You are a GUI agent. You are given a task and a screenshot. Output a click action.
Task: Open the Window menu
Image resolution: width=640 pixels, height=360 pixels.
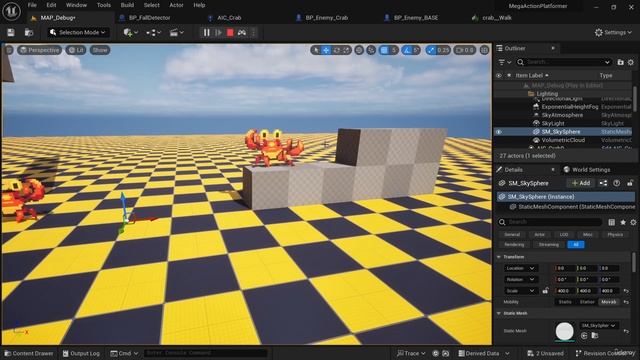click(76, 5)
